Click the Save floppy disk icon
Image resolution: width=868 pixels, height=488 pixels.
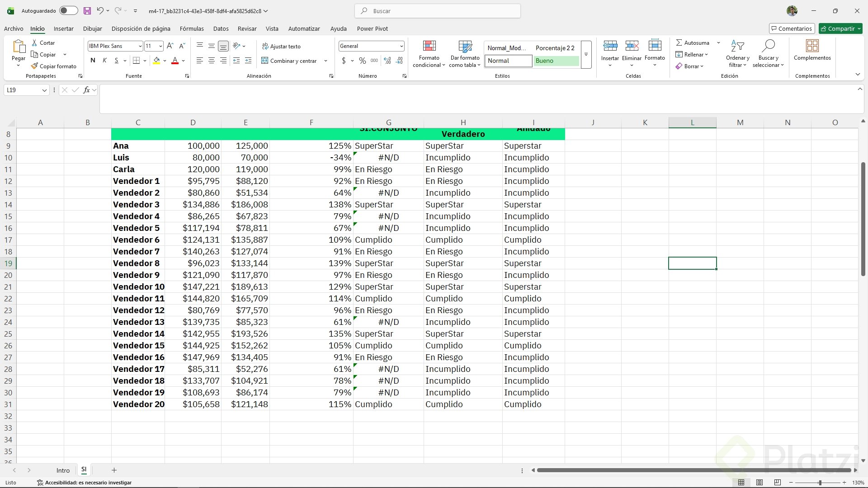[x=87, y=11]
